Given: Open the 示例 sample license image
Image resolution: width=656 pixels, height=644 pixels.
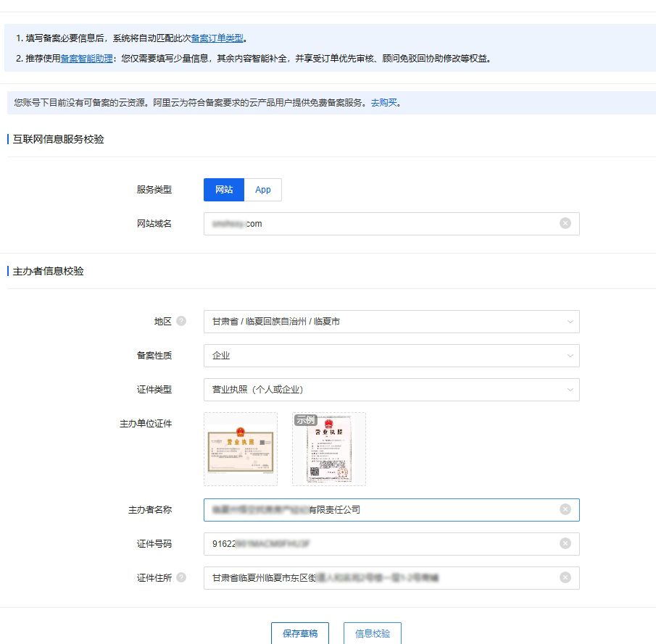Looking at the screenshot, I should pyautogui.click(x=329, y=449).
